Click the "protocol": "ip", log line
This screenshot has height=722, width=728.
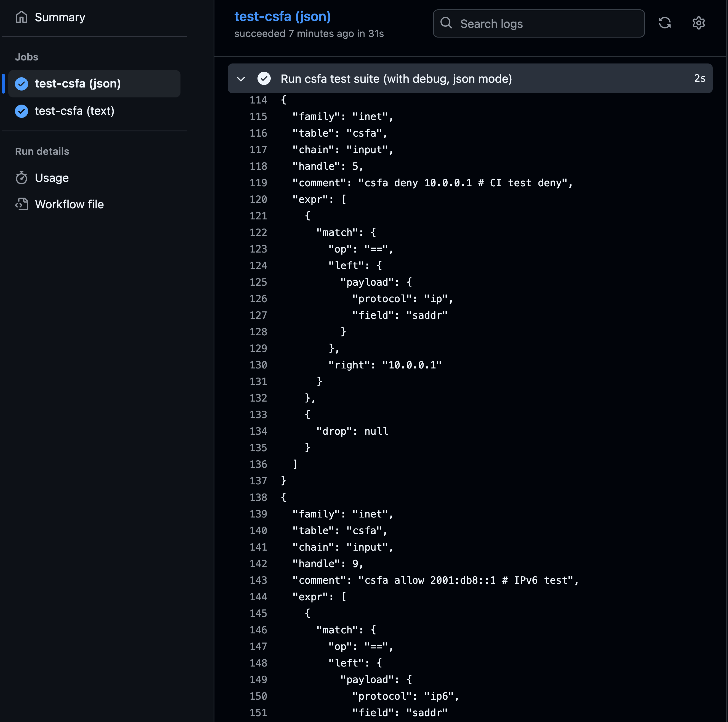pos(403,299)
